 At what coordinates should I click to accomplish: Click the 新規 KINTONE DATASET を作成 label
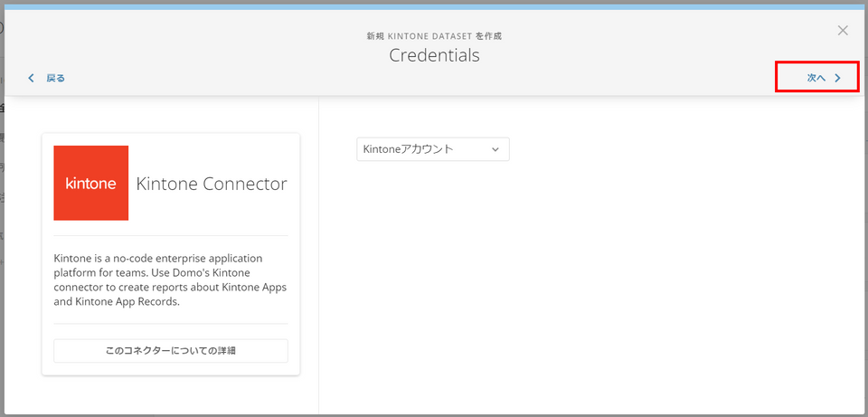[x=434, y=36]
